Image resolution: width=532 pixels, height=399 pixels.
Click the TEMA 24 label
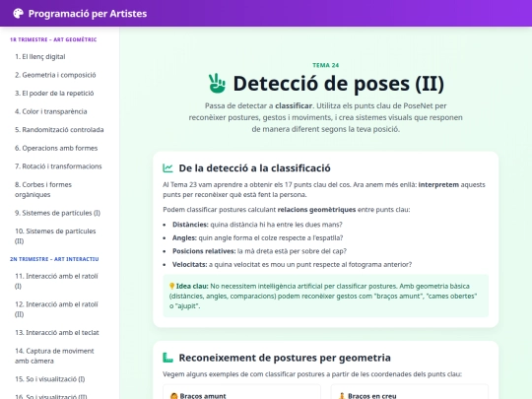coord(326,65)
